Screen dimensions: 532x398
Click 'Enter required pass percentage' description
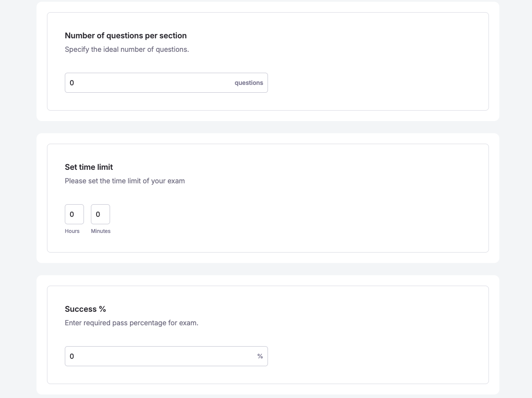click(x=131, y=323)
